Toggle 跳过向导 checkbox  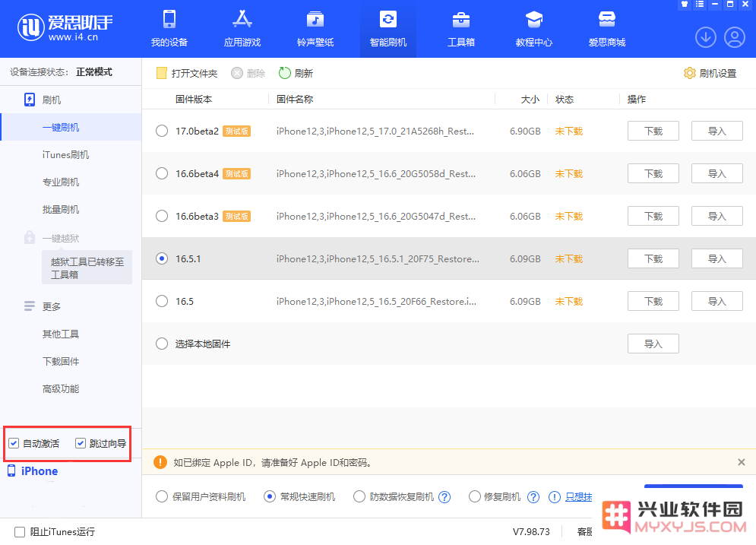pyautogui.click(x=81, y=443)
